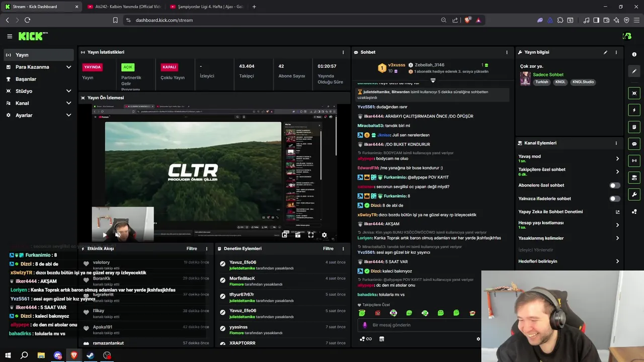Click the three-dots cluster icon in right rail
The image size is (644, 362).
coord(634,212)
